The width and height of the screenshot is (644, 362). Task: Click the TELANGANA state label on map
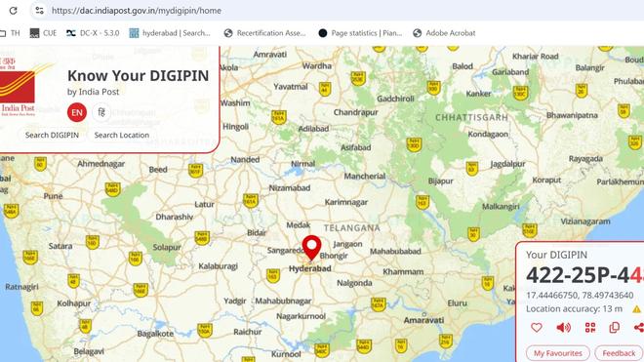pos(352,227)
